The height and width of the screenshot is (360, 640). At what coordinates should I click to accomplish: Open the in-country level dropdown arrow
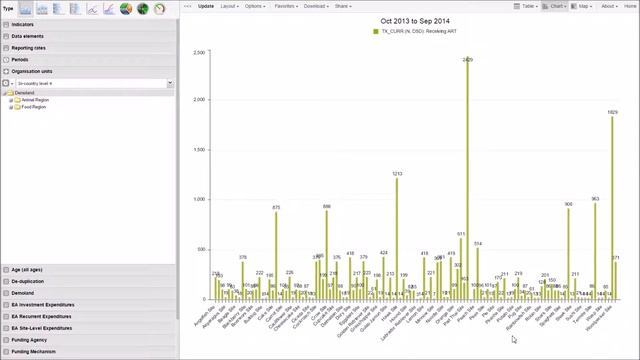click(x=170, y=83)
